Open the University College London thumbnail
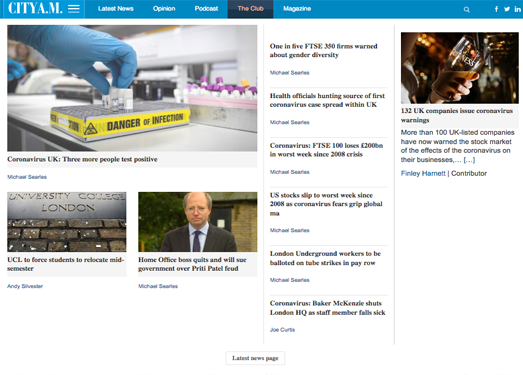 tap(67, 222)
